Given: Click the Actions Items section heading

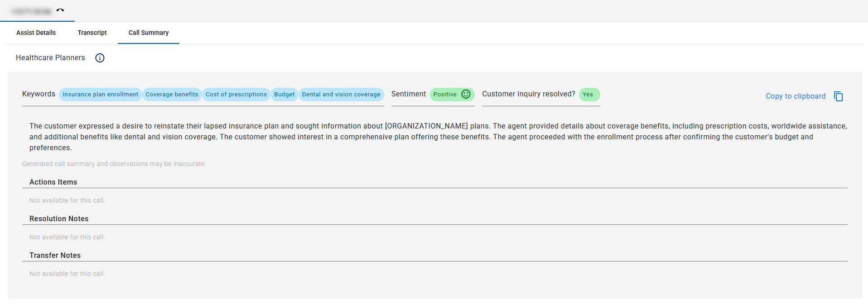Looking at the screenshot, I should click(53, 182).
